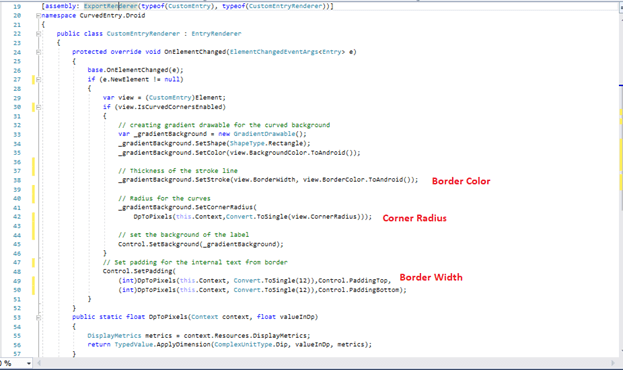Click ElementChangedEventArgs parameter type
The image size is (623, 370).
click(x=274, y=52)
